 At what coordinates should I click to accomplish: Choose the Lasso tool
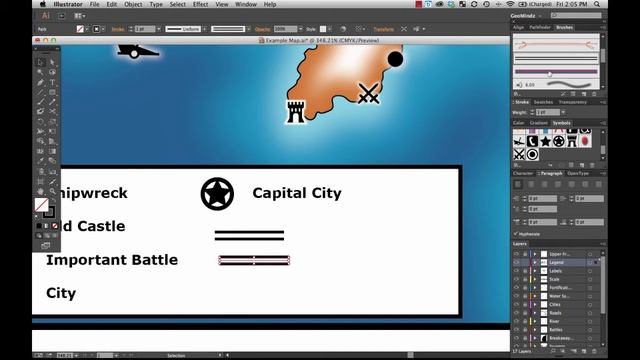52,72
